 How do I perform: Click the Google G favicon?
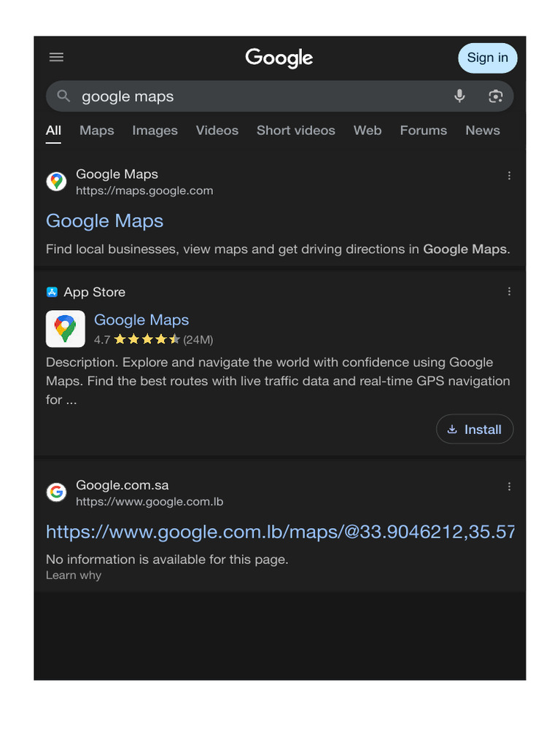click(56, 492)
